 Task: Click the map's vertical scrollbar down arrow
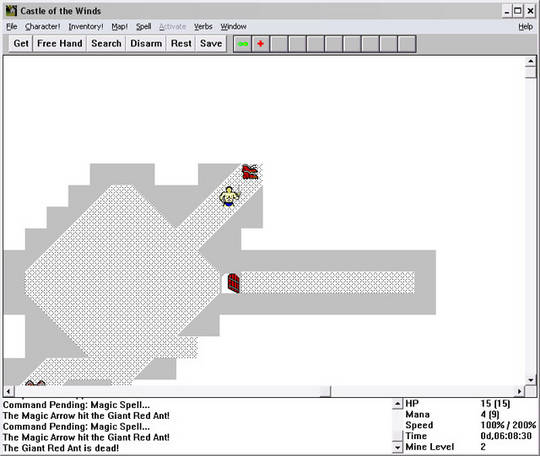(531, 380)
